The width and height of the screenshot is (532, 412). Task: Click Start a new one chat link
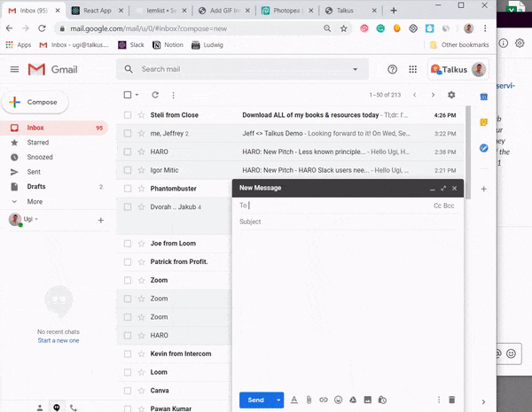(x=59, y=340)
